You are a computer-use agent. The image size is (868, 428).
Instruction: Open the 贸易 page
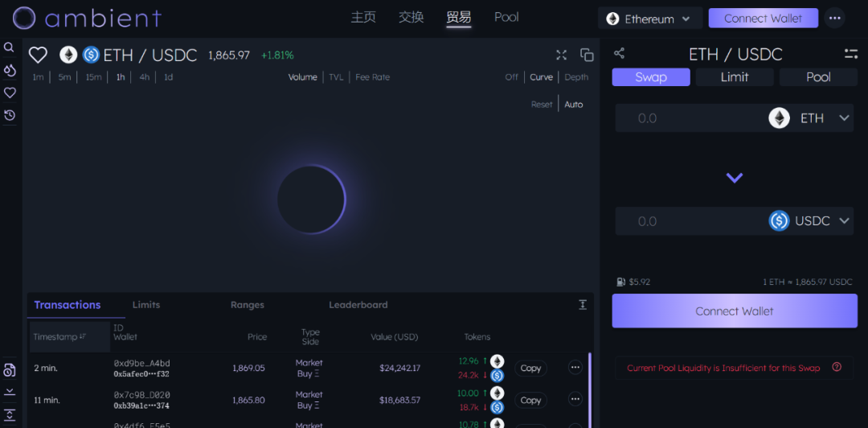(x=459, y=17)
